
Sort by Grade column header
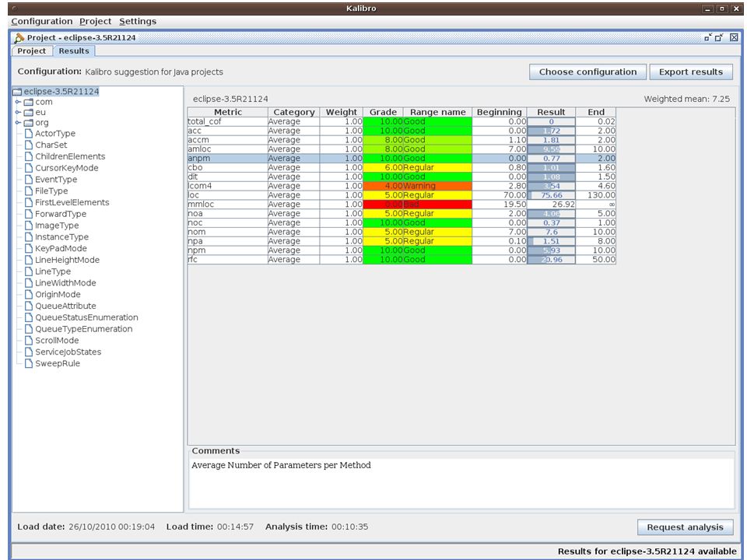click(383, 112)
